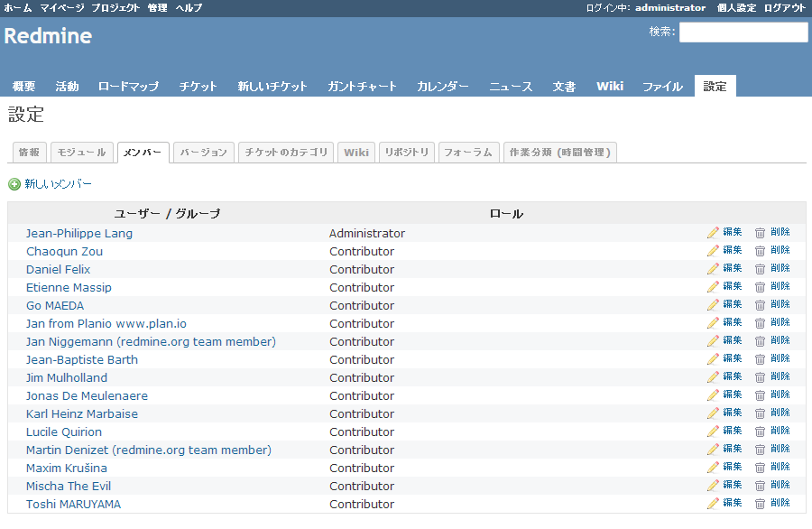Click pencil icon for Jean-Baptiste Barth
Screen dimensions: 812x529
tap(713, 359)
